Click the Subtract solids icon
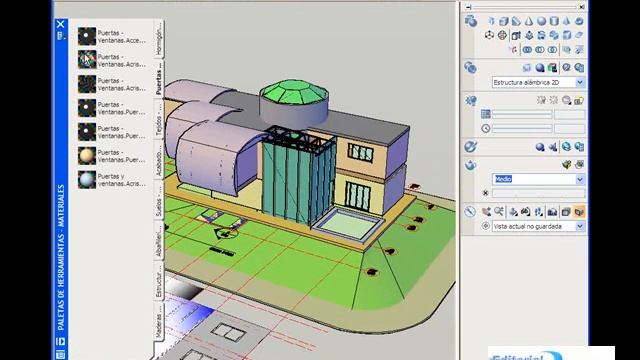The width and height of the screenshot is (640, 360). point(540,50)
